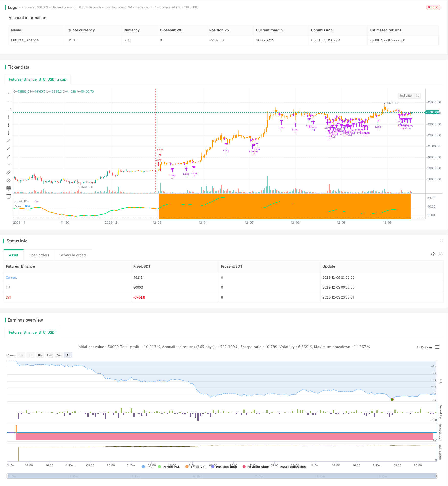Open the Indicator dropdown on chart
The image size is (448, 486).
pyautogui.click(x=406, y=96)
